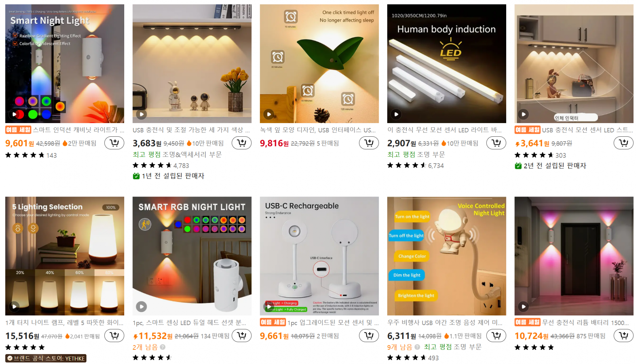636x364 pixels.
Task: Play video on Smart Night Light image
Action: click(x=14, y=114)
